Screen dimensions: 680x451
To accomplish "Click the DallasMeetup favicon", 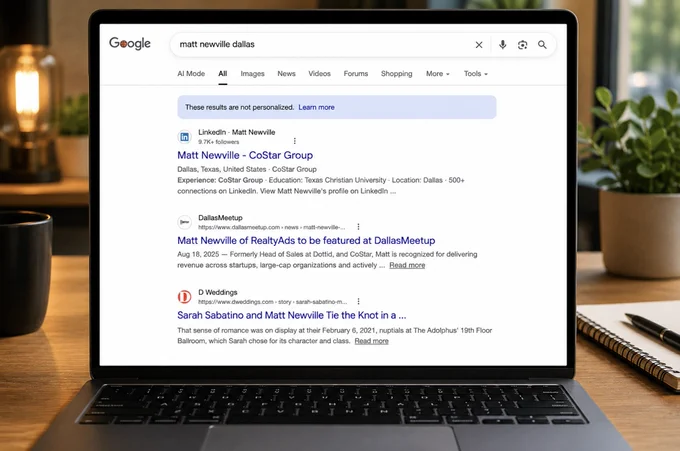I will [x=184, y=222].
